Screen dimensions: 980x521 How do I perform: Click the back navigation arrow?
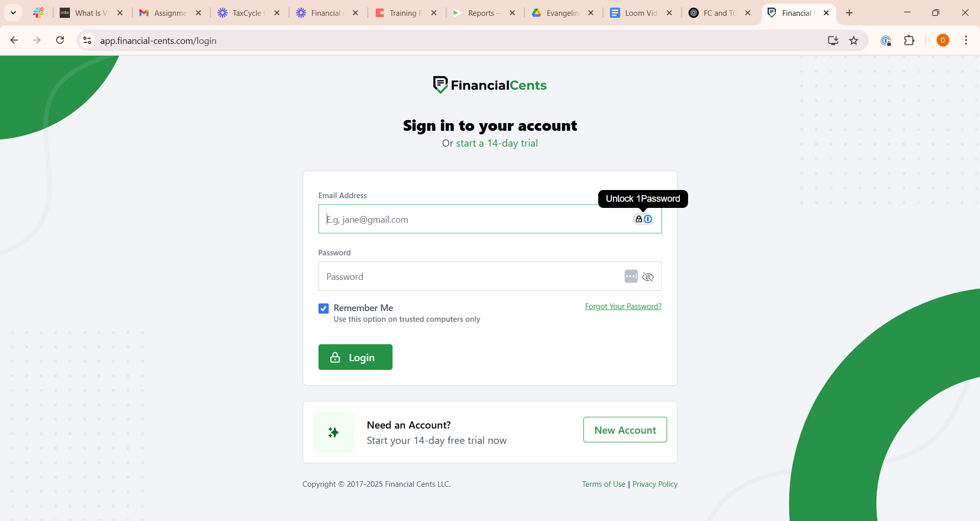coord(14,40)
